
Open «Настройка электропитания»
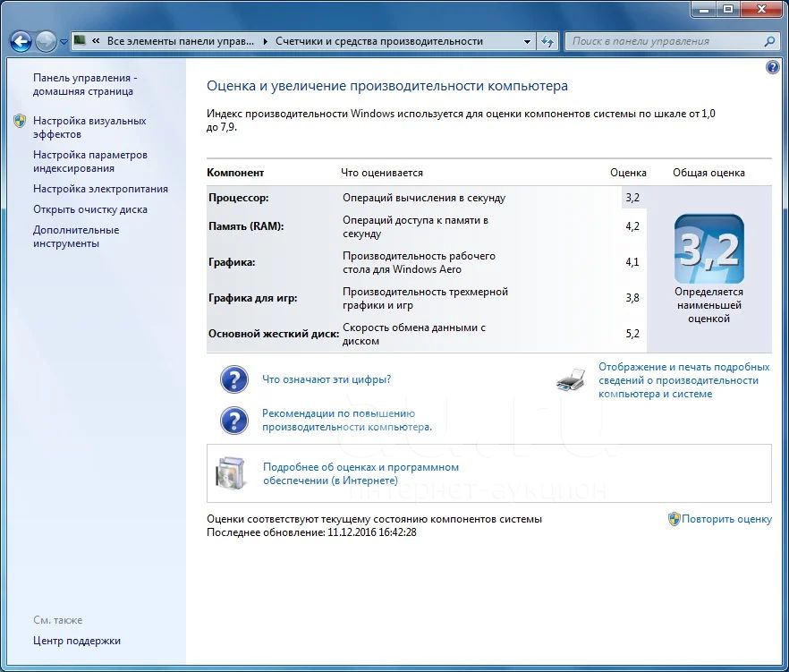click(100, 189)
